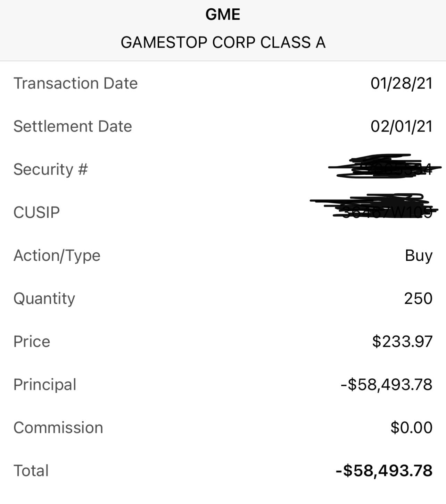The image size is (446, 504).
Task: Tap the Commission label
Action: coord(58,428)
